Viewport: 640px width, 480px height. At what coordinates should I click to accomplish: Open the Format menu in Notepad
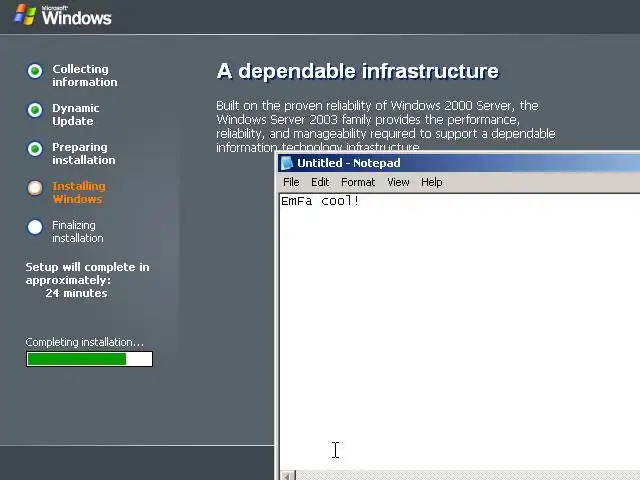(x=358, y=182)
